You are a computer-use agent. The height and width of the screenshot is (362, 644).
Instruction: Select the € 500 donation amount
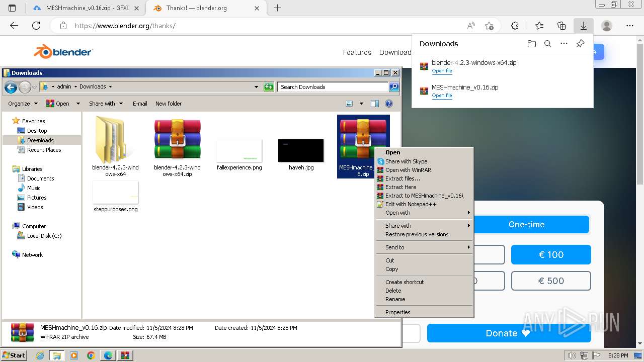551,281
